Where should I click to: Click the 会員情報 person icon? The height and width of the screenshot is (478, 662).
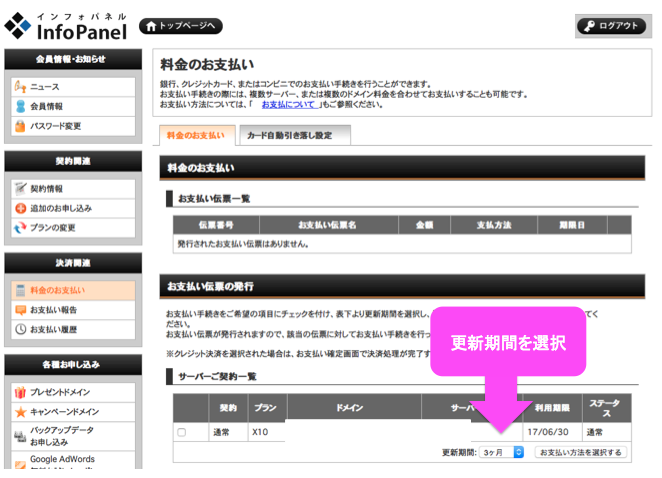[20, 106]
